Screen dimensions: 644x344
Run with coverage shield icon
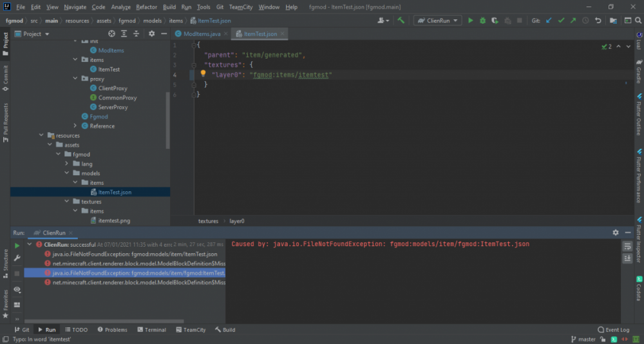[495, 21]
